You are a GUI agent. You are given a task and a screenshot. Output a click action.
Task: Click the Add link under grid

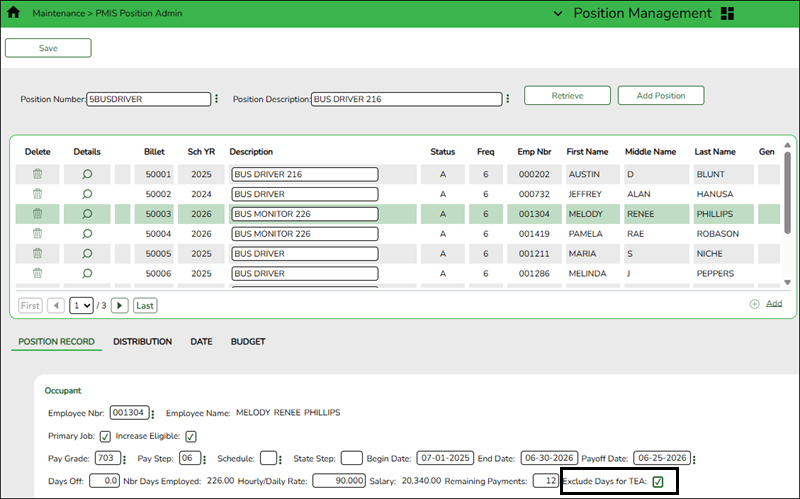[x=774, y=304]
